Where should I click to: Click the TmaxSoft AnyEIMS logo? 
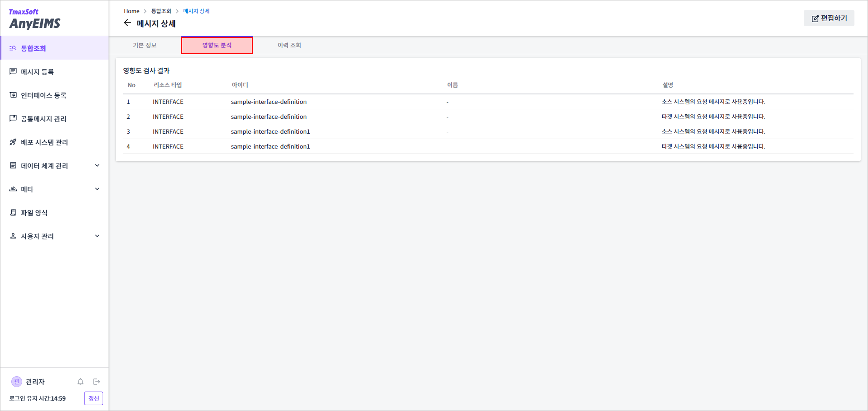click(34, 19)
